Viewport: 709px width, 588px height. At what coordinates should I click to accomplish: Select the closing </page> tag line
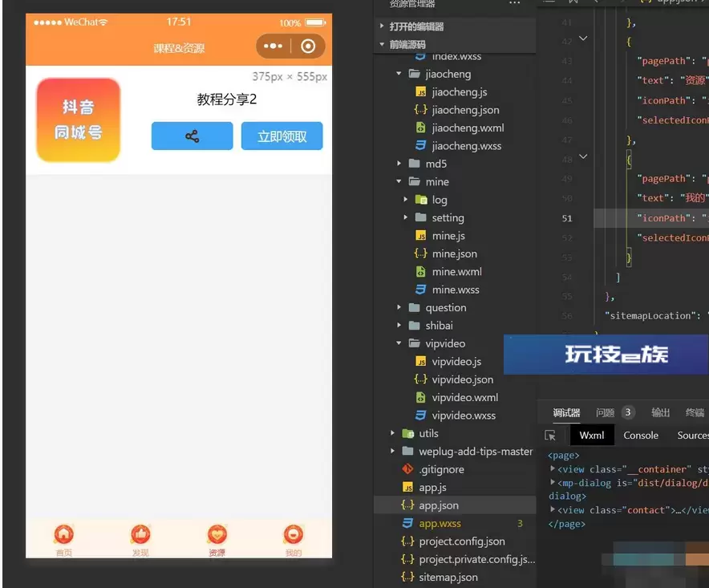click(x=566, y=524)
